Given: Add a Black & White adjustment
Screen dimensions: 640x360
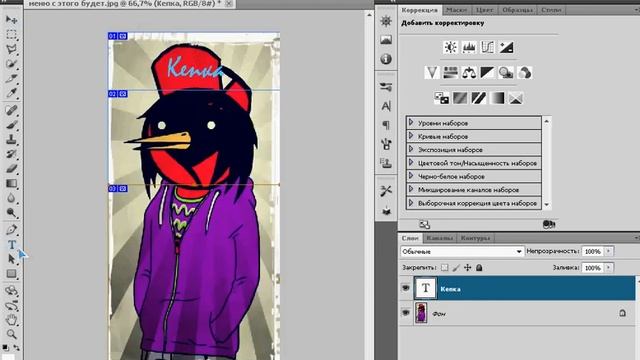Looking at the screenshot, I should 487,73.
